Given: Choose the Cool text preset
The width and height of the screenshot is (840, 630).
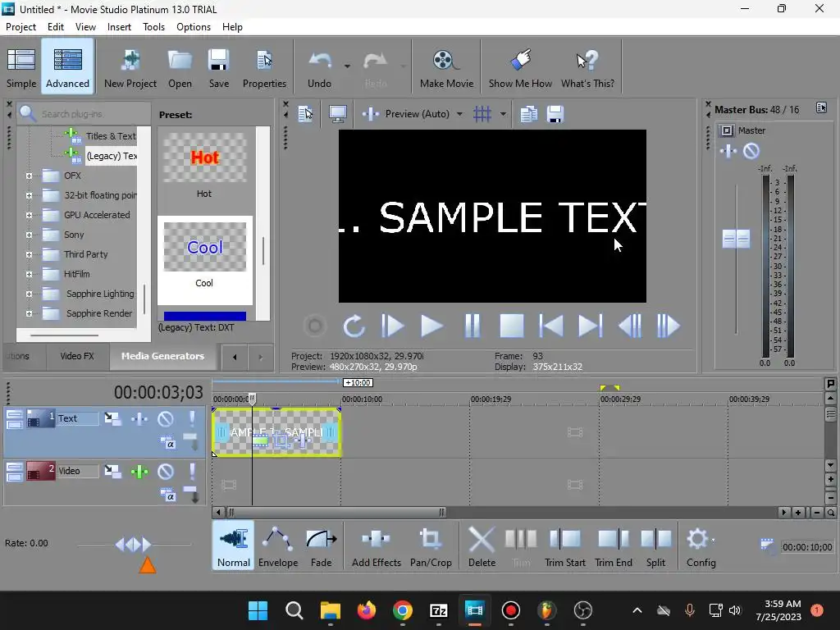Looking at the screenshot, I should pyautogui.click(x=204, y=260).
